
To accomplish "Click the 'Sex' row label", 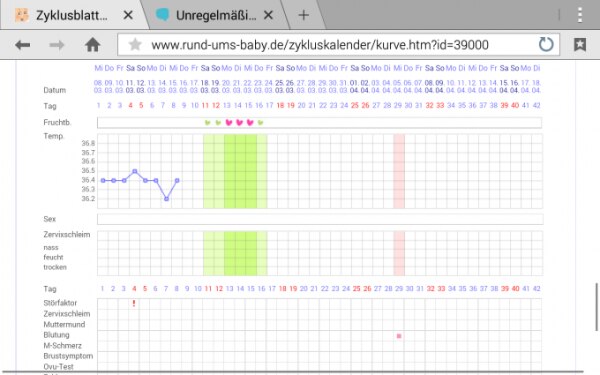I will [x=49, y=219].
